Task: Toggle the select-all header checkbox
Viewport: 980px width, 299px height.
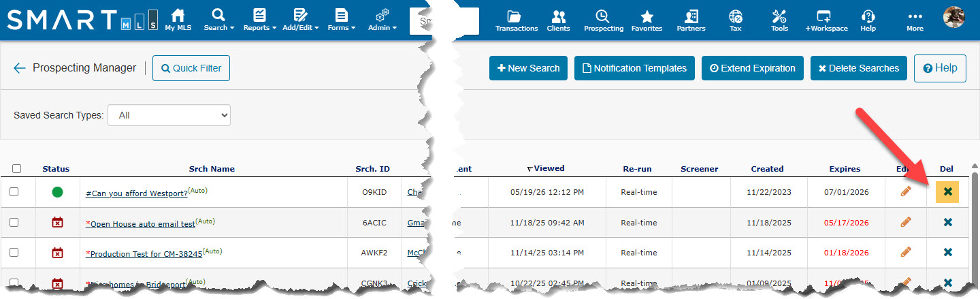Action: 17,169
